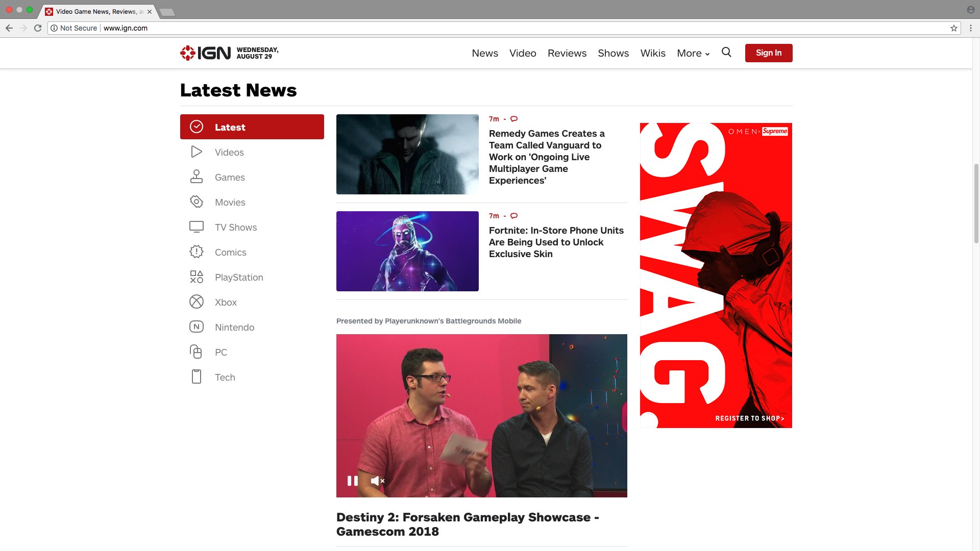The height and width of the screenshot is (551, 980).
Task: Go to the Wikis section
Action: coord(652,53)
